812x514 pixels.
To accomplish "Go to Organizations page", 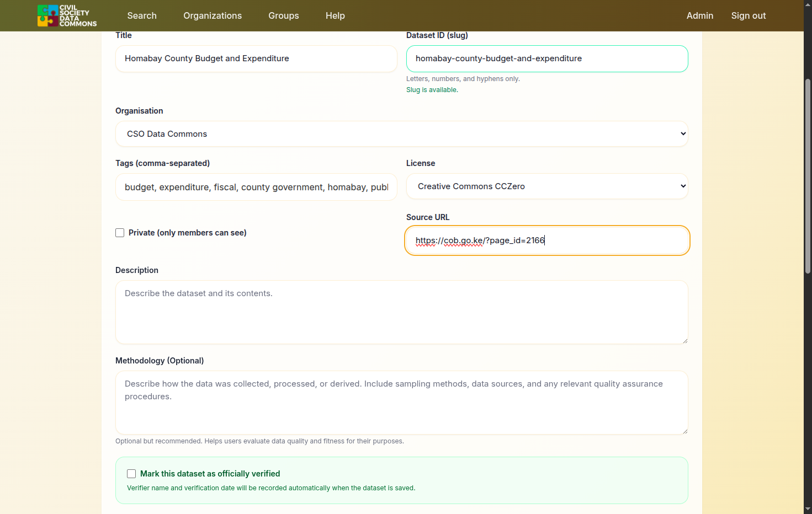I will pos(213,15).
